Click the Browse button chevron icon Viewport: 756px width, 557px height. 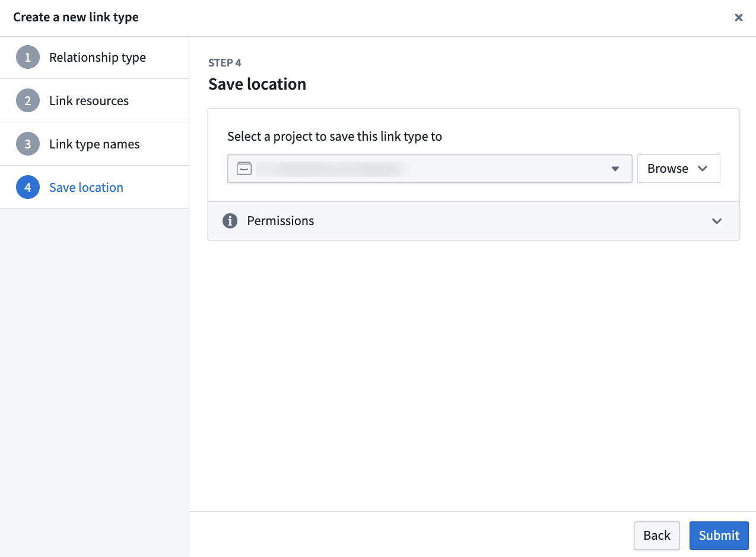(x=703, y=169)
